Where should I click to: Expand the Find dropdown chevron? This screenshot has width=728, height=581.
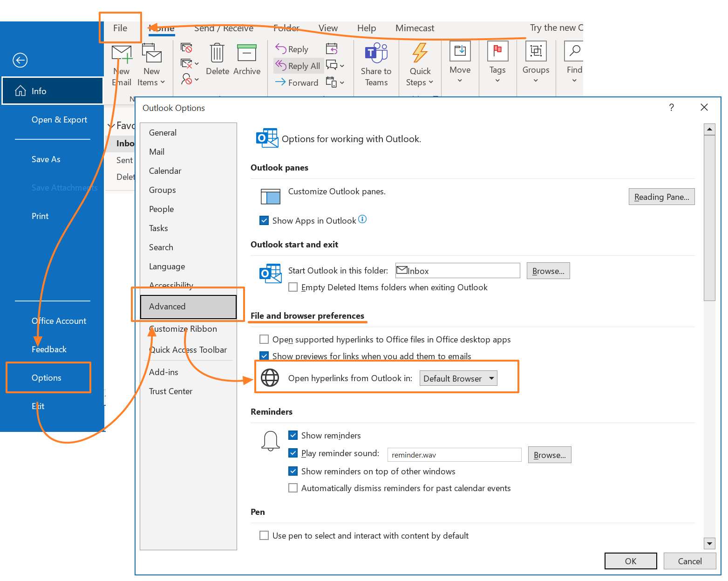pos(574,81)
